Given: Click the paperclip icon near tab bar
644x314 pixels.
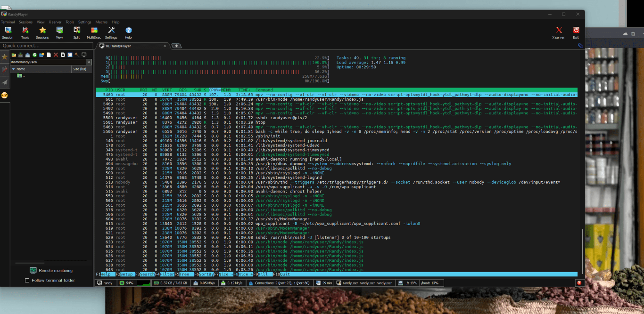Looking at the screenshot, I should (580, 46).
